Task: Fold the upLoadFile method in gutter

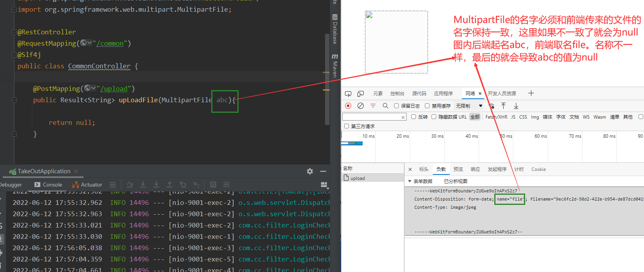Action: tap(14, 100)
